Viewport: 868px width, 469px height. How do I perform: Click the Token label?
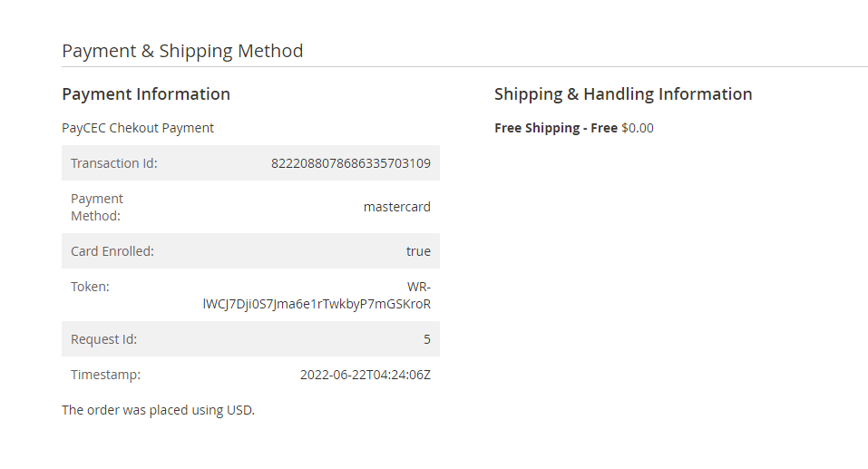click(x=90, y=287)
